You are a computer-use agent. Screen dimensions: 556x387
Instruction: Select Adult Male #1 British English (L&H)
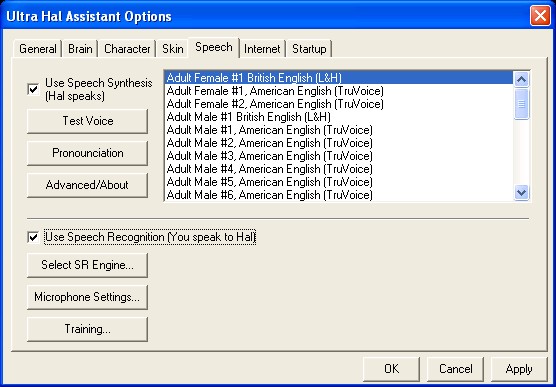tap(339, 117)
